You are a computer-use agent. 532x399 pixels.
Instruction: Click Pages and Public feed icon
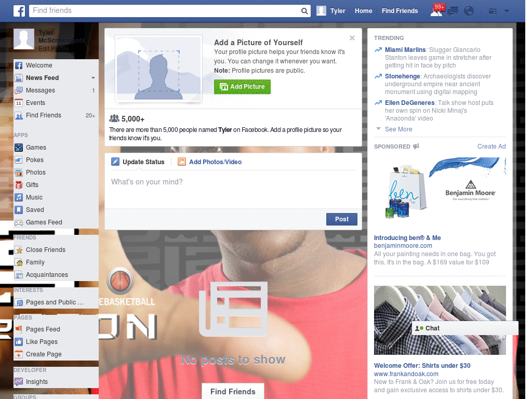(x=19, y=302)
